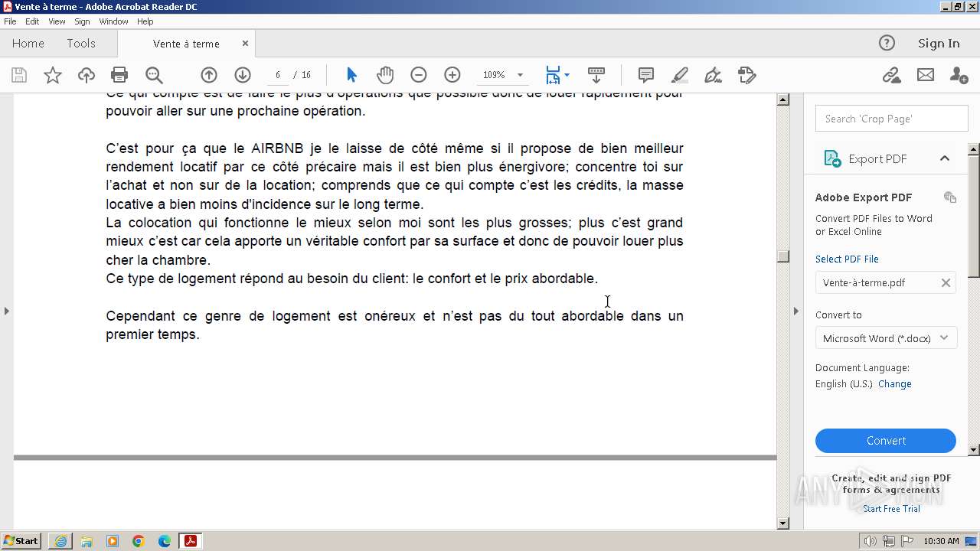Click the share with others person icon
The width and height of the screenshot is (980, 551).
[x=959, y=75]
